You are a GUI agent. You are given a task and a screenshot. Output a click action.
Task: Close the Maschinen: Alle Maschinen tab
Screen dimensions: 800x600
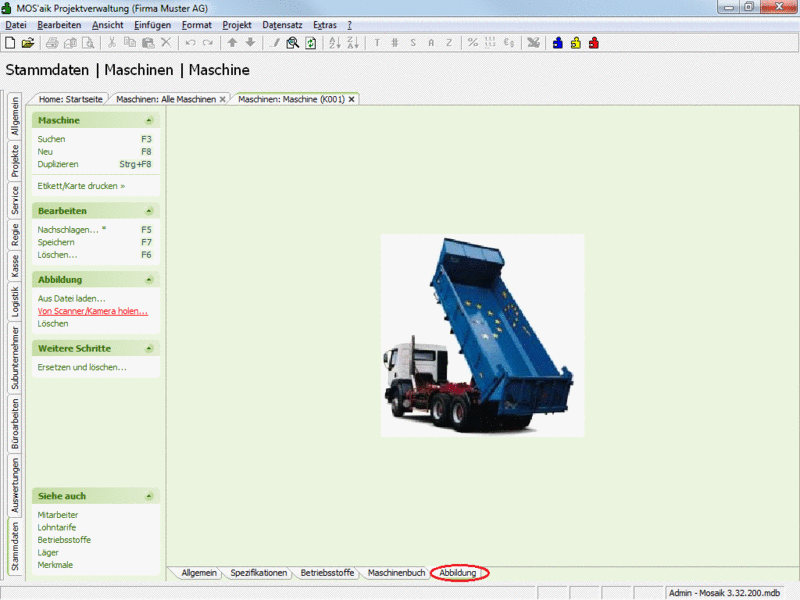coord(222,99)
